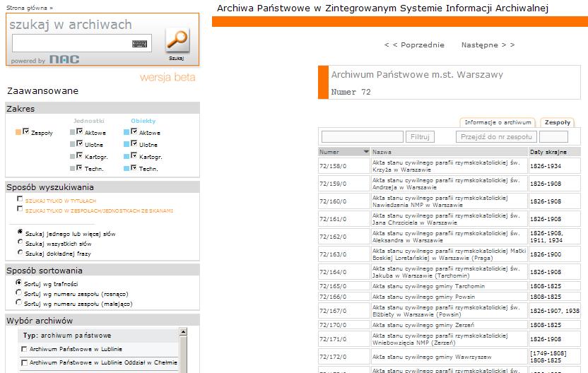This screenshot has height=373, width=588.
Task: Click the NAC logo
Action: coord(64,59)
